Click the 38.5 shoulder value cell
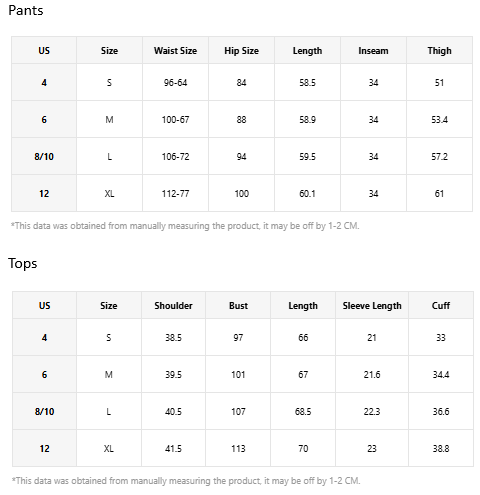Image resolution: width=480 pixels, height=495 pixels. point(173,337)
